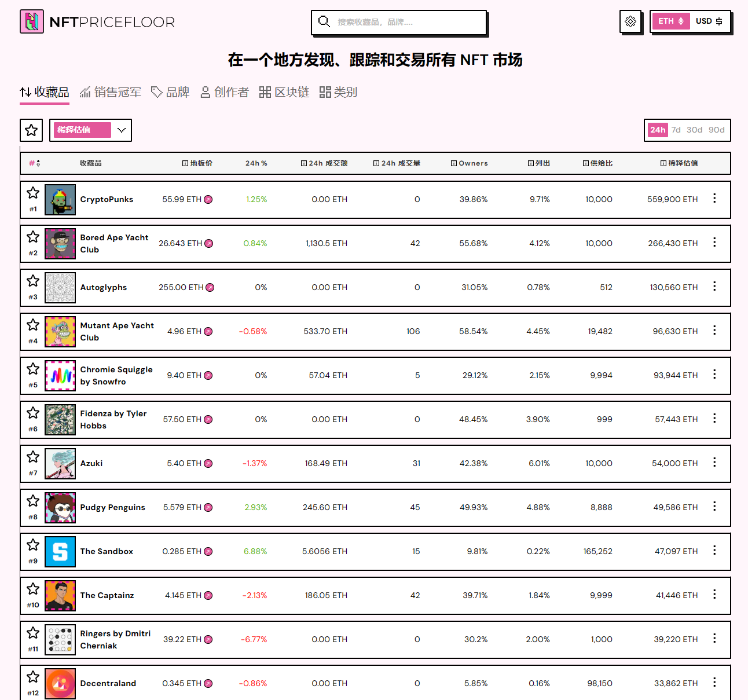
Task: Switch to 类别 tab
Action: coord(338,92)
